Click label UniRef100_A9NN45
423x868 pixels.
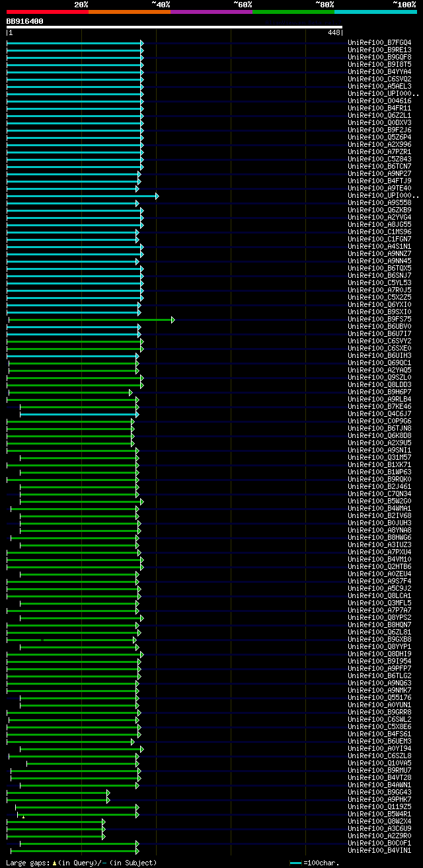pyautogui.click(x=379, y=261)
